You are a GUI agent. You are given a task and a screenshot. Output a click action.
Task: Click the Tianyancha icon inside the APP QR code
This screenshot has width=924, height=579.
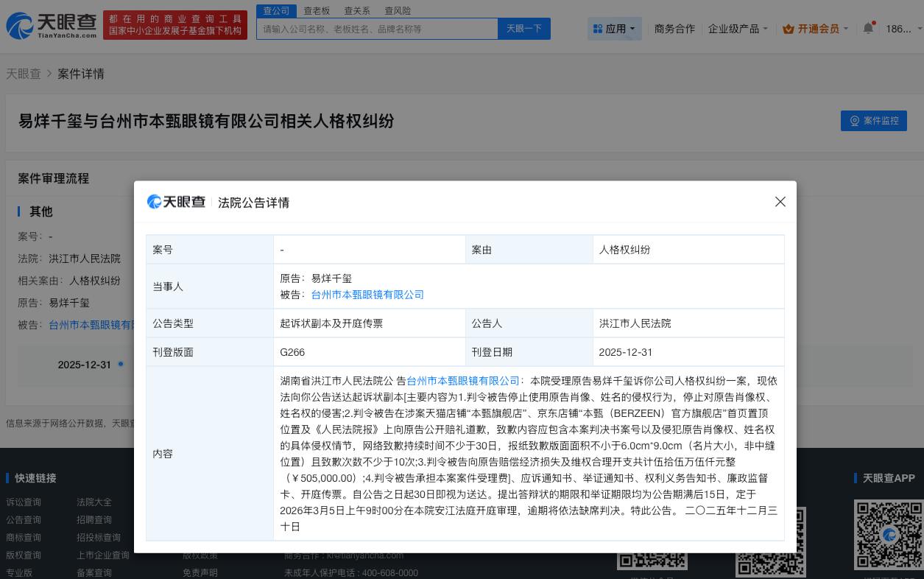889,536
